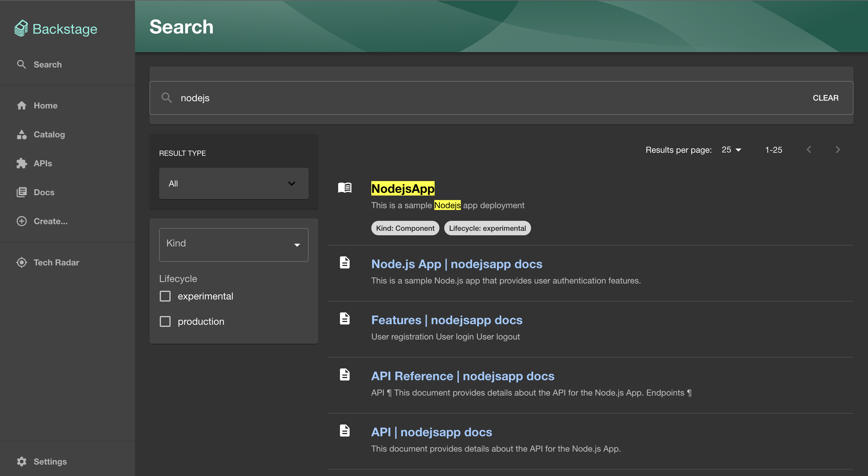Click the APIs sidebar icon

[21, 164]
